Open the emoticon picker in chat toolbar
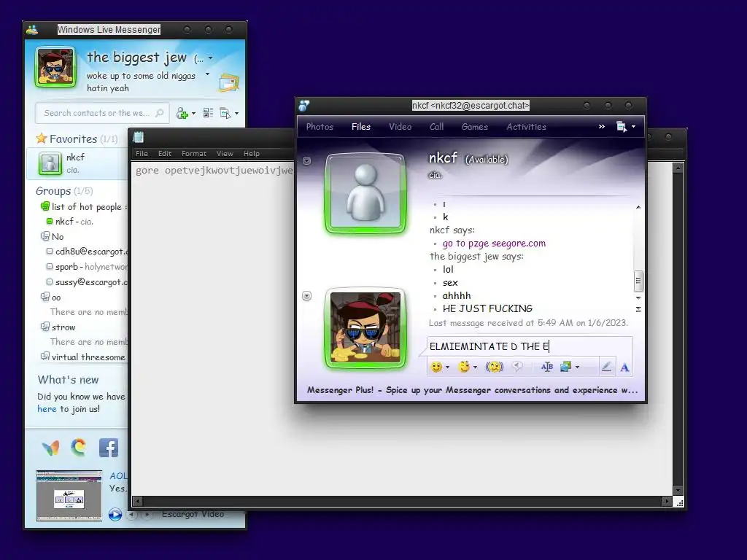 pyautogui.click(x=436, y=367)
